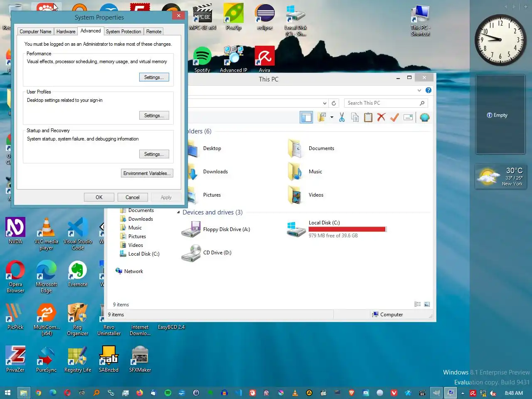
Task: Click the Paste clipboard icon in This PC toolbar
Action: [x=368, y=118]
